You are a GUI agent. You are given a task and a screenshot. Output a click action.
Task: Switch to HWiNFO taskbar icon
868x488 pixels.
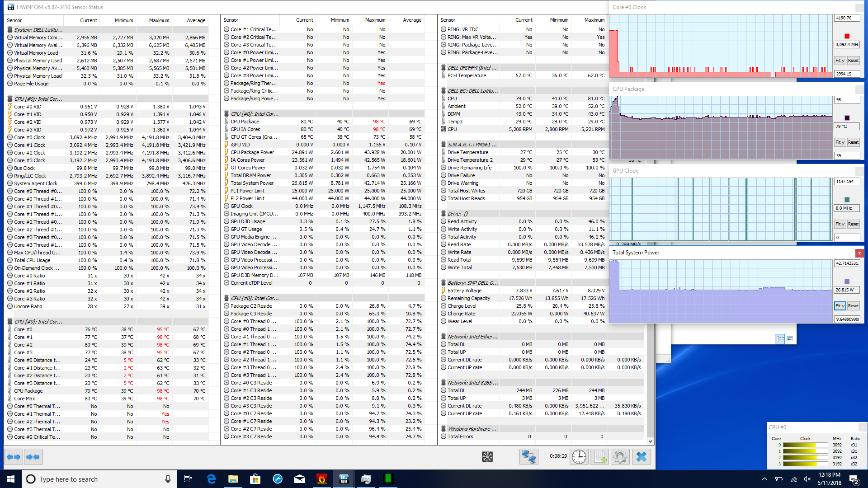pyautogui.click(x=344, y=479)
